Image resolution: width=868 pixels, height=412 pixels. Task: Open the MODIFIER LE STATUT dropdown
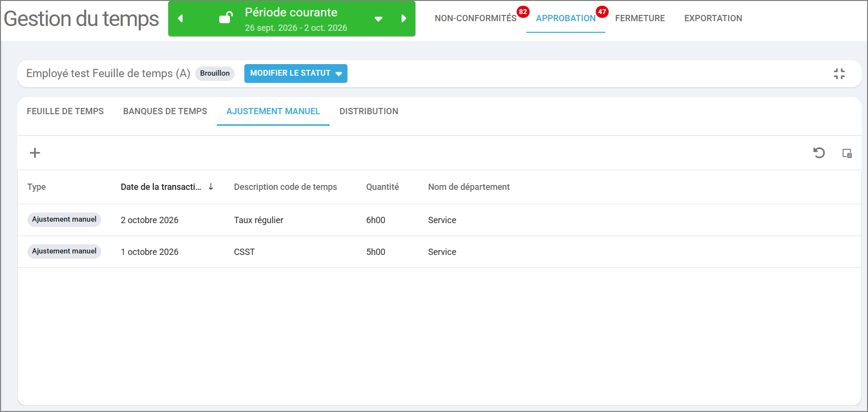[x=295, y=73]
